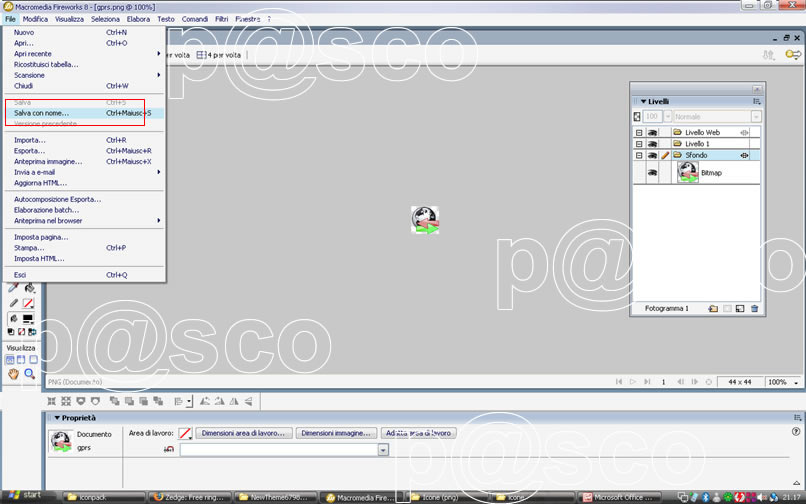806x504 pixels.
Task: Open the 100% zoom level dropdown
Action: (796, 382)
